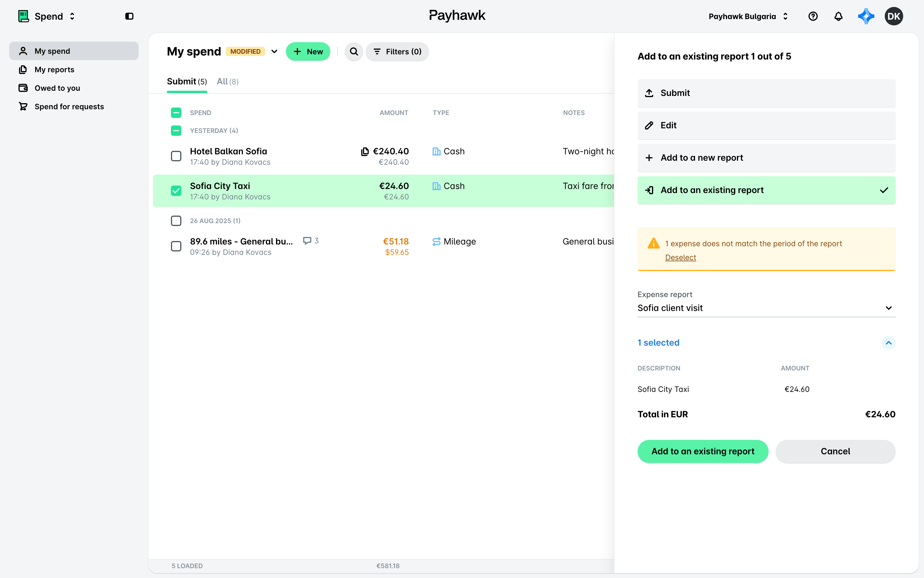924x578 pixels.
Task: Open the Spend module switcher arrows
Action: point(72,16)
